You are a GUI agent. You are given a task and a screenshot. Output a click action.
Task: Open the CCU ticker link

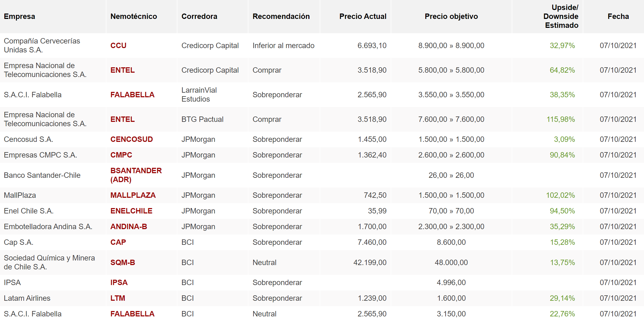(118, 45)
